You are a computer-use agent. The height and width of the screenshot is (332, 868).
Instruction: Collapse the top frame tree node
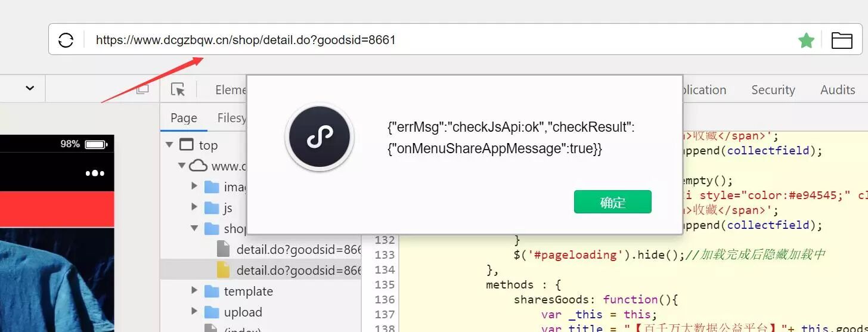[169, 145]
